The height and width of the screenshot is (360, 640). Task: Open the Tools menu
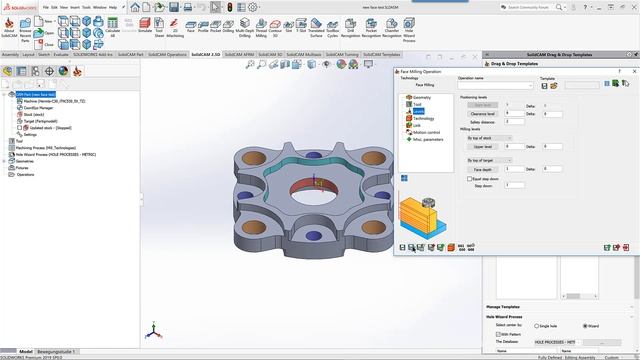(86, 7)
